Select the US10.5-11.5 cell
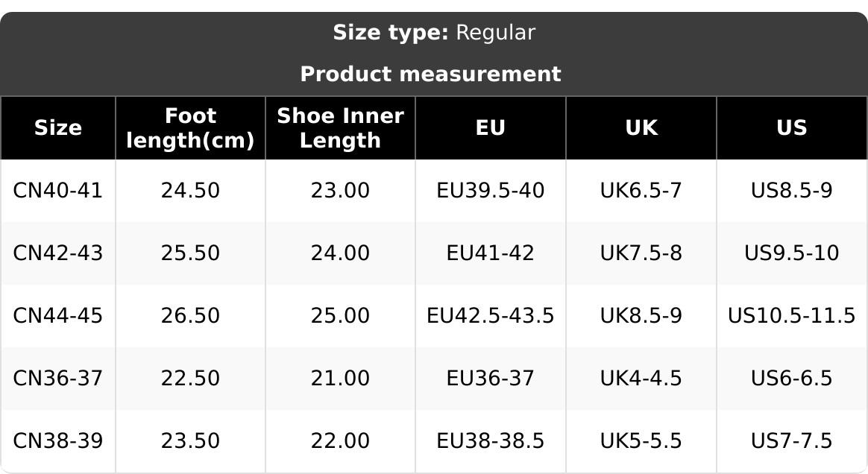This screenshot has width=868, height=474. pos(792,316)
